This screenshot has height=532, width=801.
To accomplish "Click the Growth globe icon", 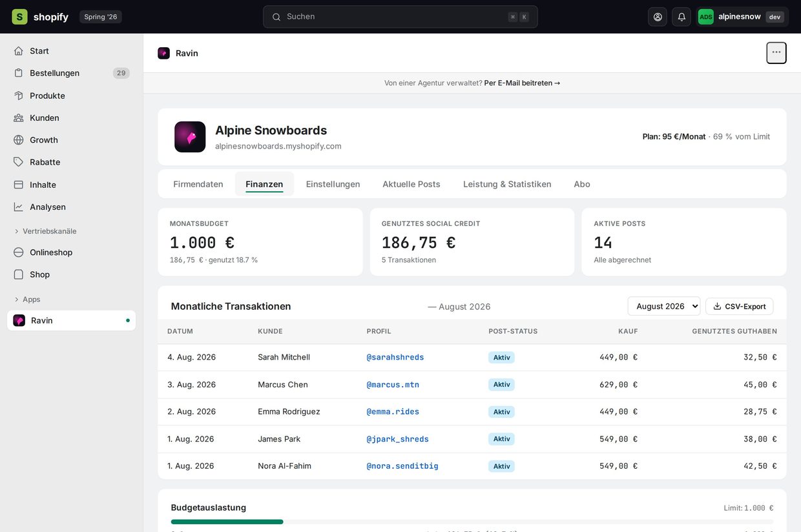I will pyautogui.click(x=19, y=140).
